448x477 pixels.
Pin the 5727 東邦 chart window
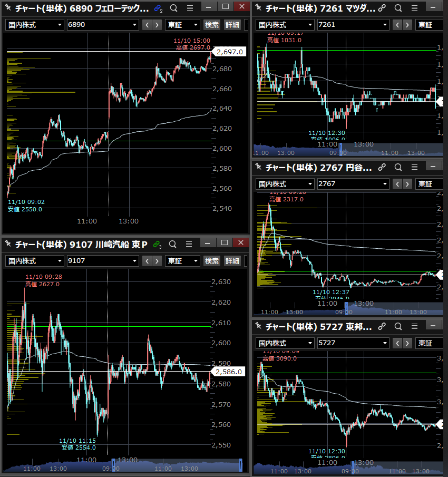258,326
